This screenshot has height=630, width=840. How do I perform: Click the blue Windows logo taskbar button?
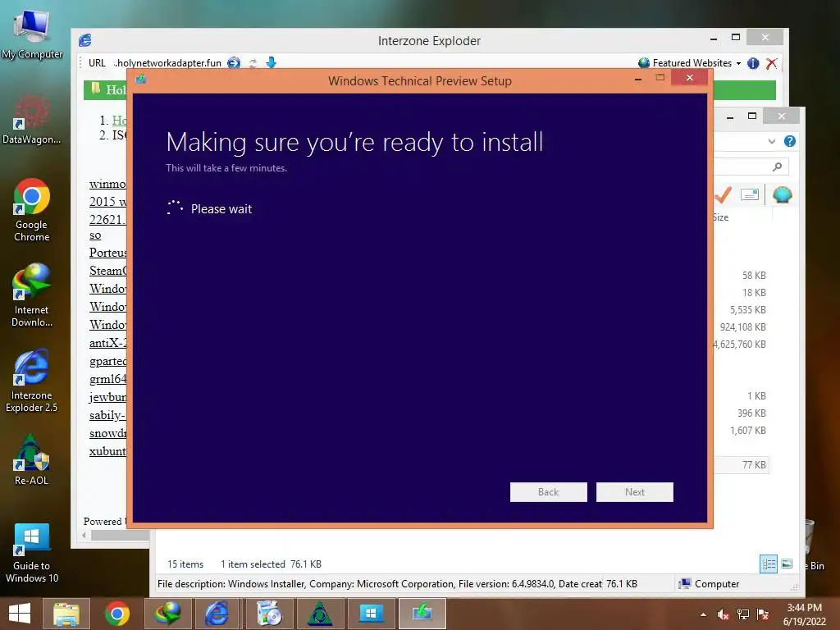(x=371, y=614)
